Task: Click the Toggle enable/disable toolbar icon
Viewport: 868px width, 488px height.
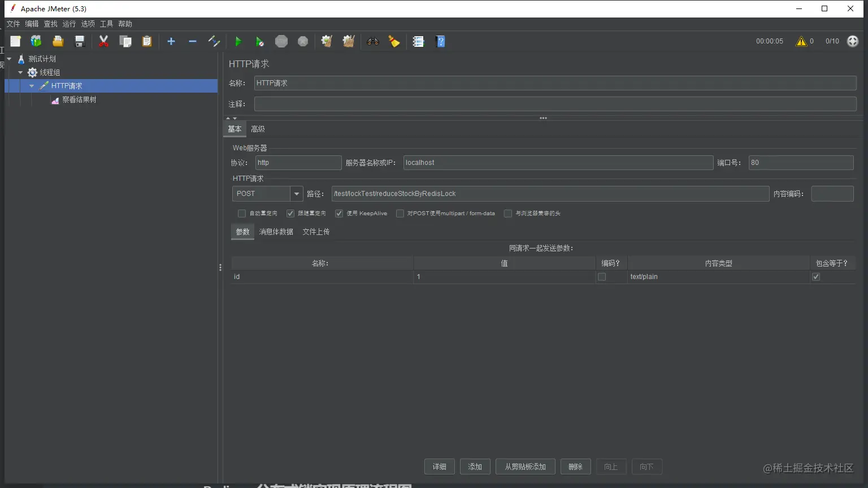Action: click(214, 41)
